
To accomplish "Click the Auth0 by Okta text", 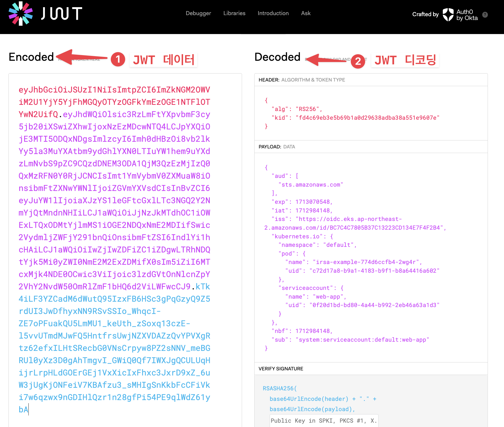I will click(467, 15).
